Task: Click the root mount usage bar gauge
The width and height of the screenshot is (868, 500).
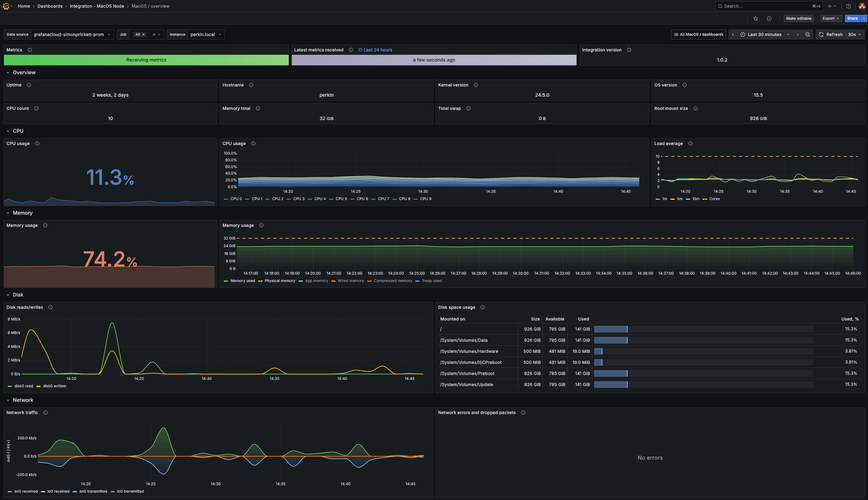Action: click(611, 329)
